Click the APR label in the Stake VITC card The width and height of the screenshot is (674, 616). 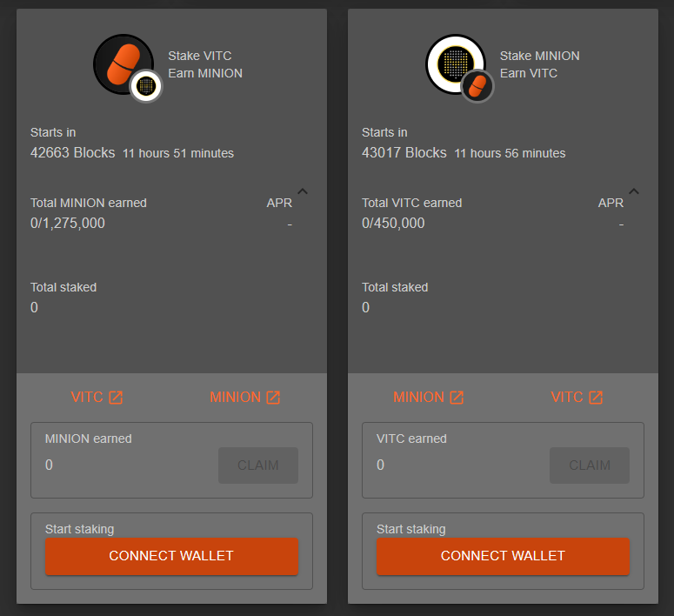click(x=279, y=203)
